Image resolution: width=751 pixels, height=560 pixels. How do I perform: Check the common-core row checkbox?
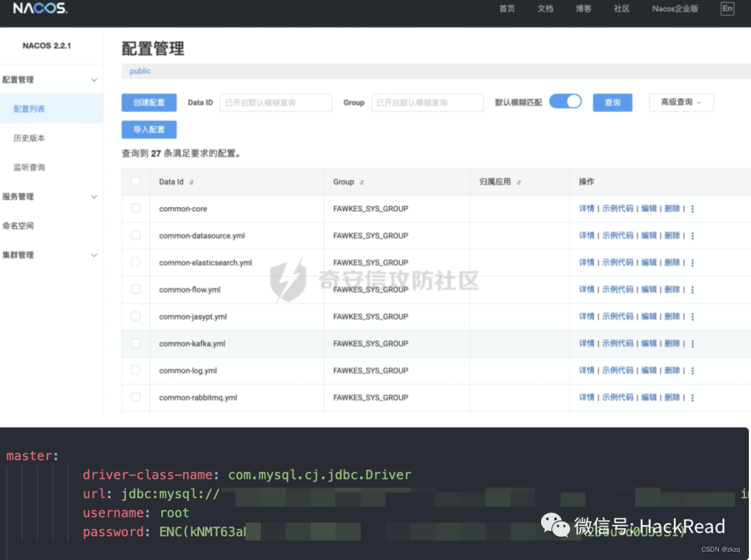[136, 208]
